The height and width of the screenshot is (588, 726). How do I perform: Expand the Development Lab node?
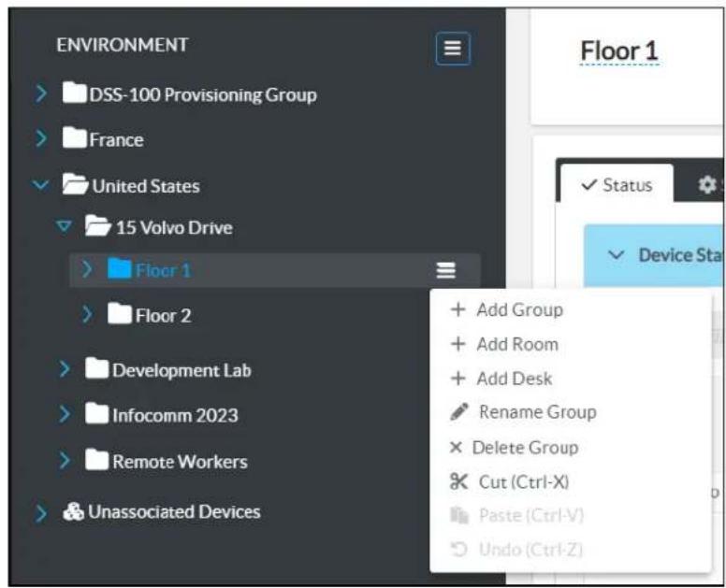(65, 369)
